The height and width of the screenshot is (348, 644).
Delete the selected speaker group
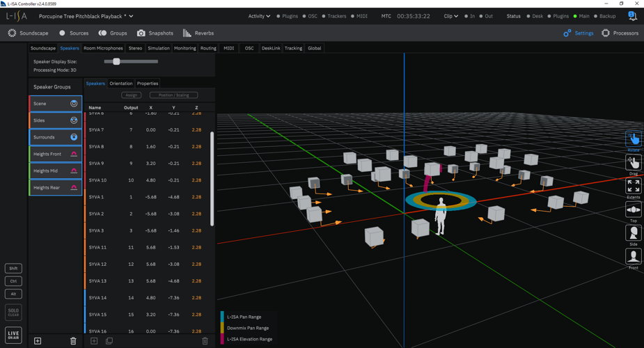point(73,340)
